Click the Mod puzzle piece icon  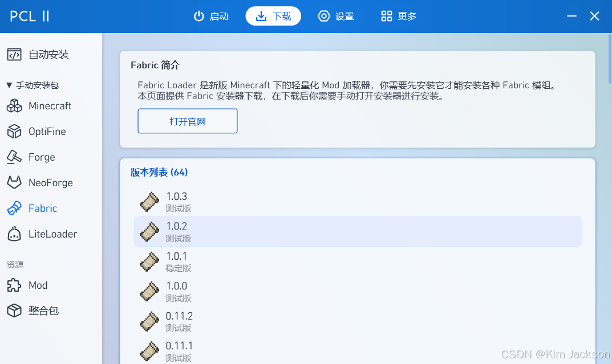14,285
